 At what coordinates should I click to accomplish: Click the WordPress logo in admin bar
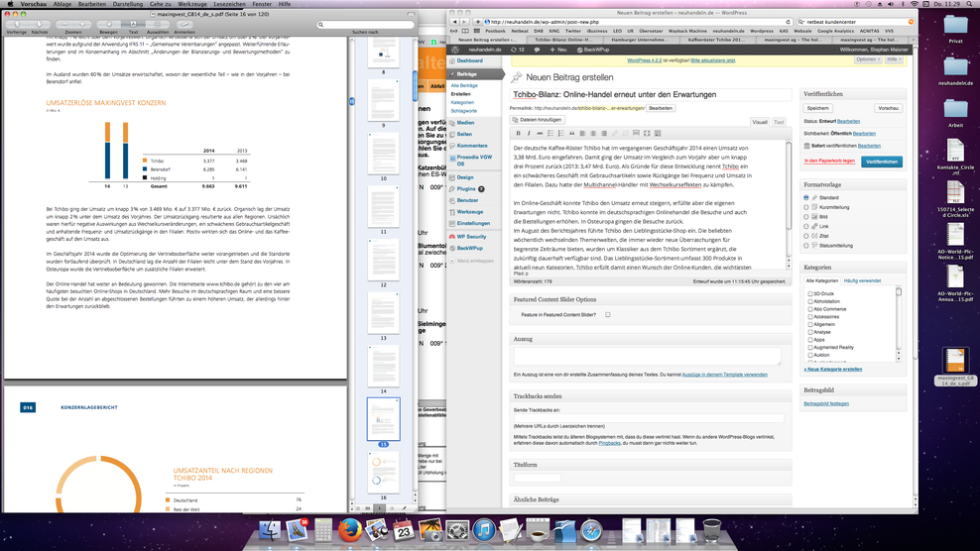coord(455,50)
